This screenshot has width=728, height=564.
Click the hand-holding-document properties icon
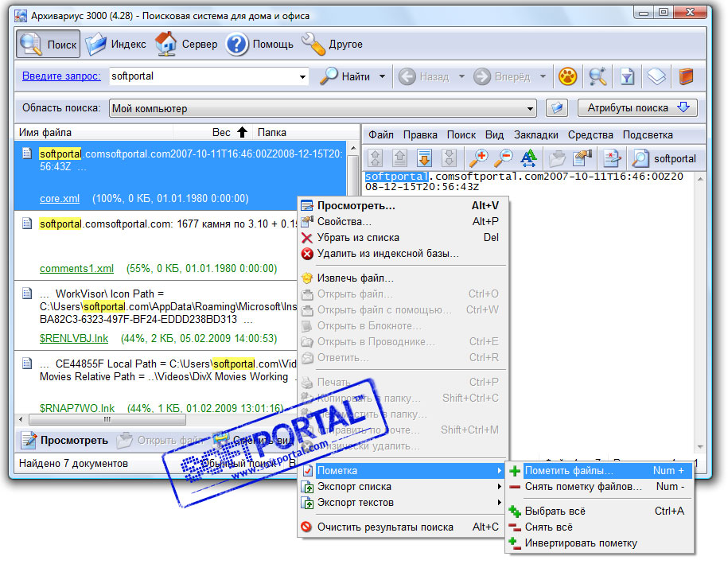pos(582,158)
